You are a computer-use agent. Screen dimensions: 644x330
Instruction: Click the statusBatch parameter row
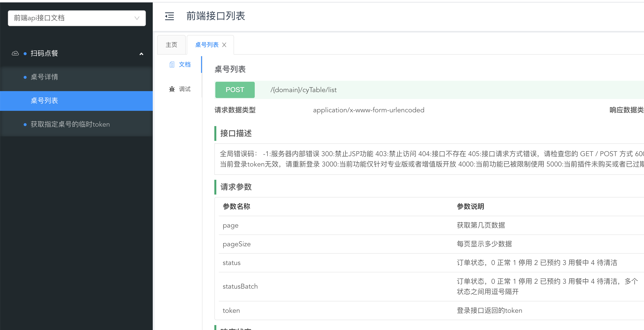tap(240, 286)
